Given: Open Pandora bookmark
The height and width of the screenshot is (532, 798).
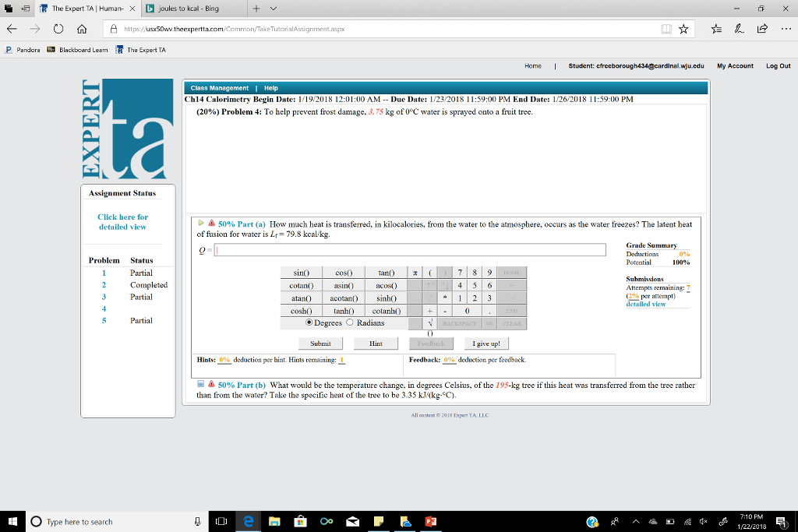Looking at the screenshot, I should coord(23,50).
